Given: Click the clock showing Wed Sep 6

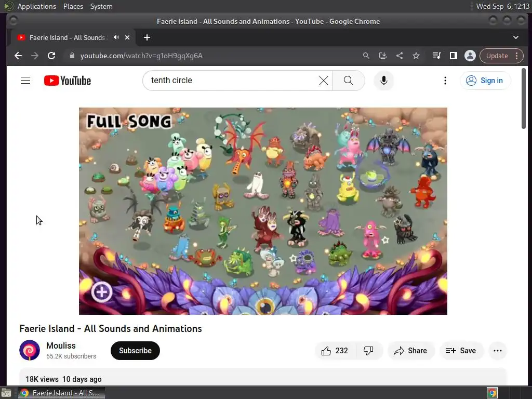Looking at the screenshot, I should pyautogui.click(x=502, y=6).
